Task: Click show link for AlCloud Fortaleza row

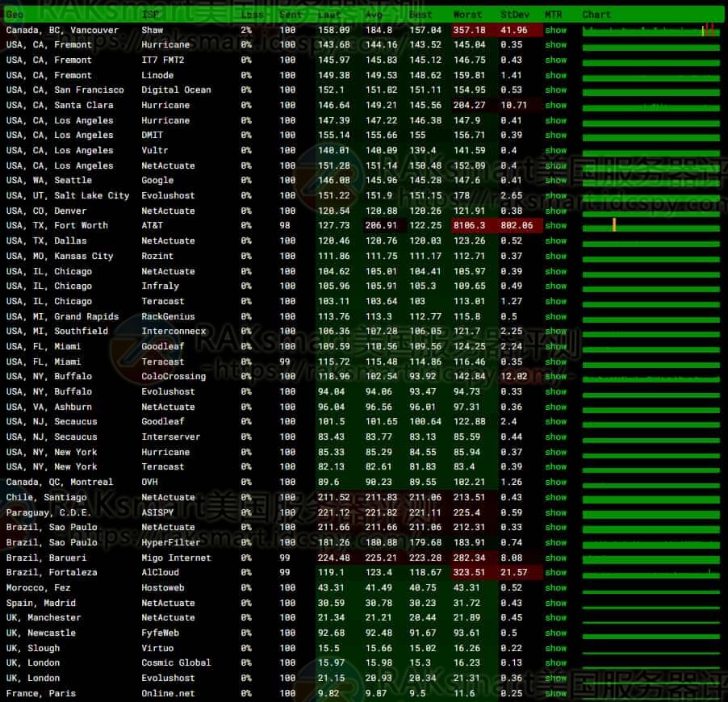Action: tap(555, 573)
